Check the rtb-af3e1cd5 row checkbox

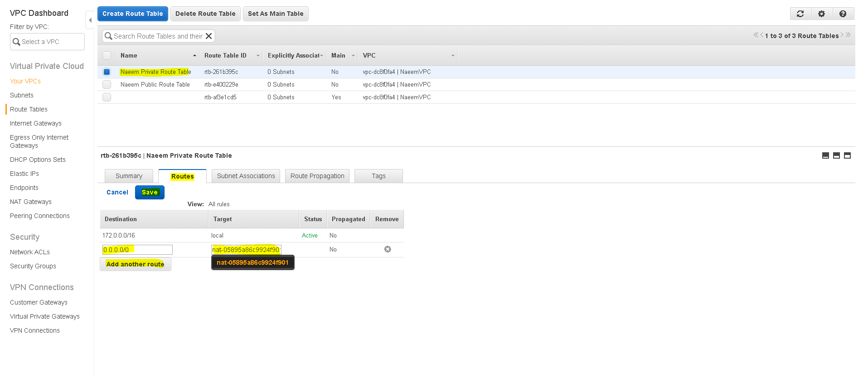107,97
